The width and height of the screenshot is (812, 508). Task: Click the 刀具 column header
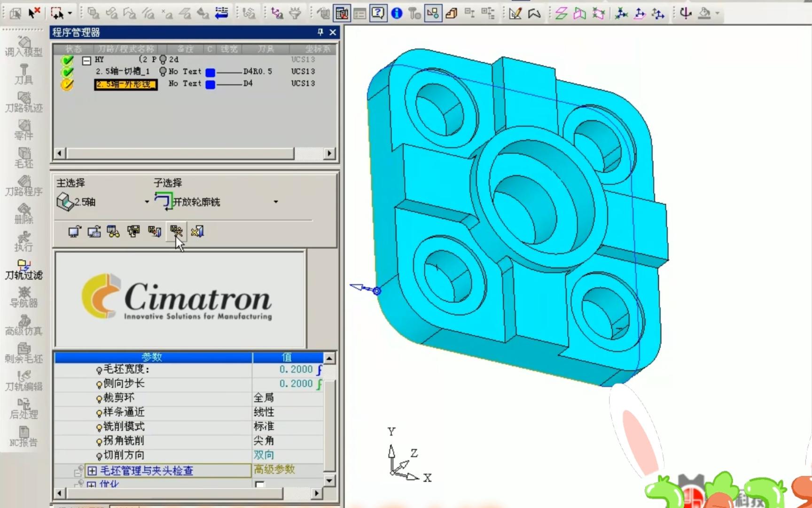[265, 49]
